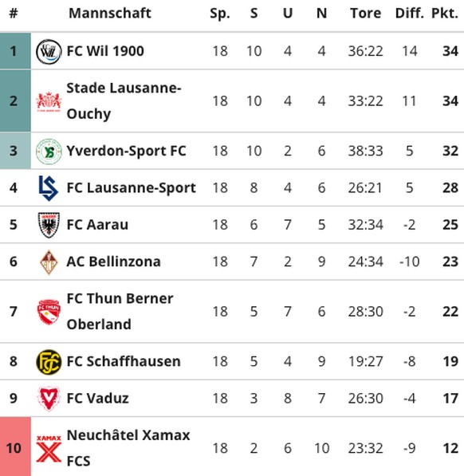Open the Yverdon-Sport FC green logo
The image size is (464, 476).
click(49, 151)
